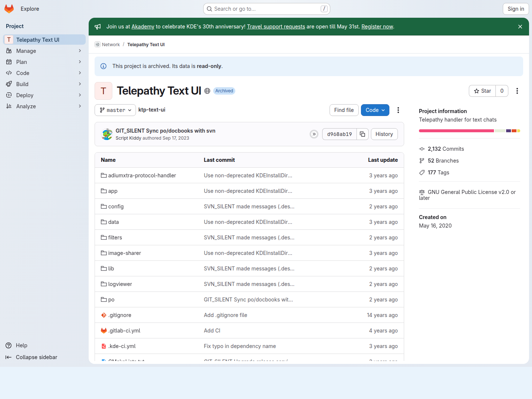Open the filters folder
Screen dimensions: 532x399
coord(115,238)
